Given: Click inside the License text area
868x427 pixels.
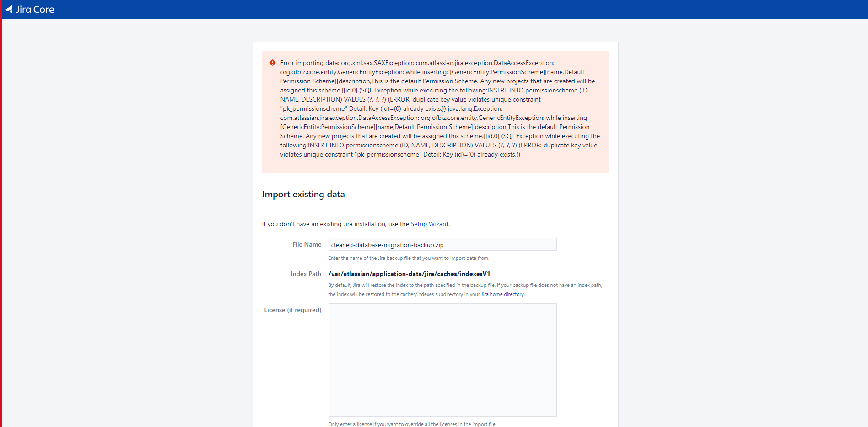Looking at the screenshot, I should click(442, 360).
